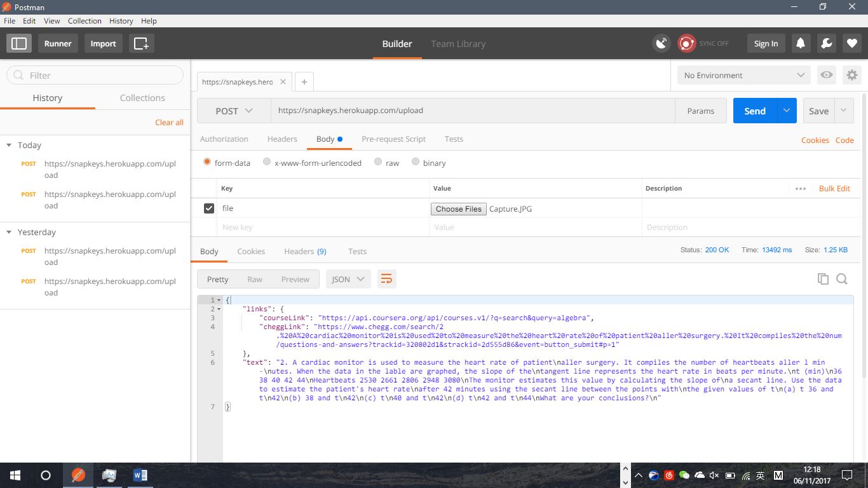Image resolution: width=868 pixels, height=488 pixels.
Task: Open Postman from the taskbar
Action: click(78, 475)
